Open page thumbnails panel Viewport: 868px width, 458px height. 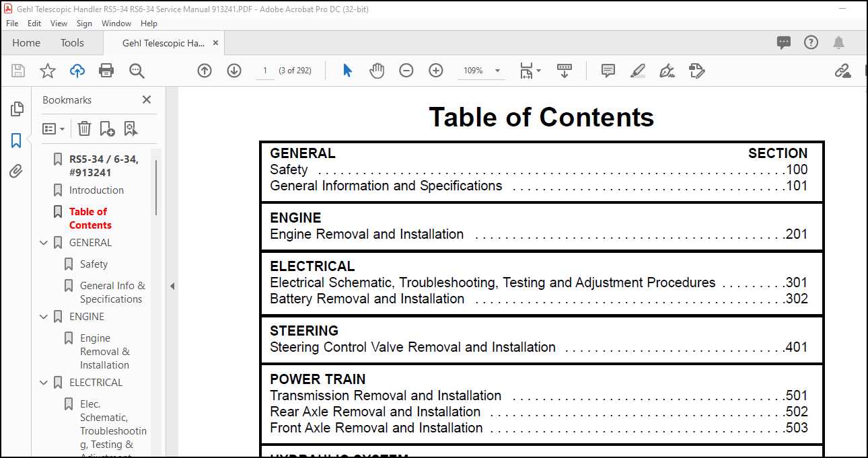(x=17, y=109)
